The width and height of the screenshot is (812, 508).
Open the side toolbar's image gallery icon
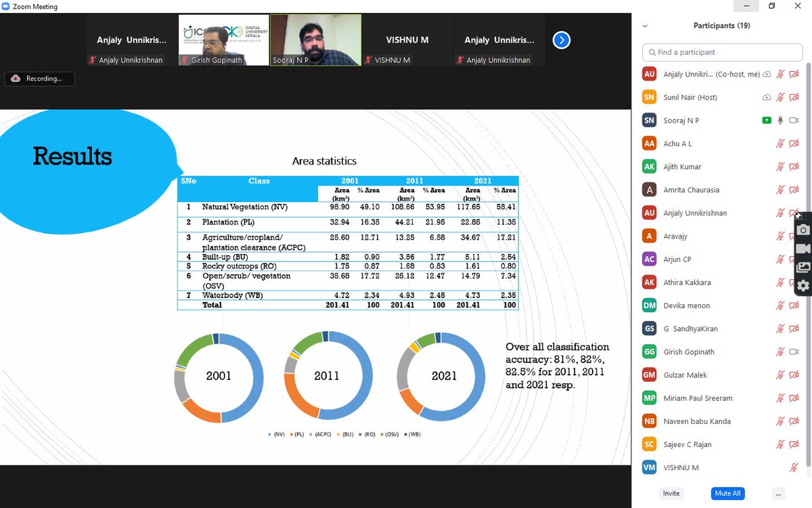(x=803, y=267)
